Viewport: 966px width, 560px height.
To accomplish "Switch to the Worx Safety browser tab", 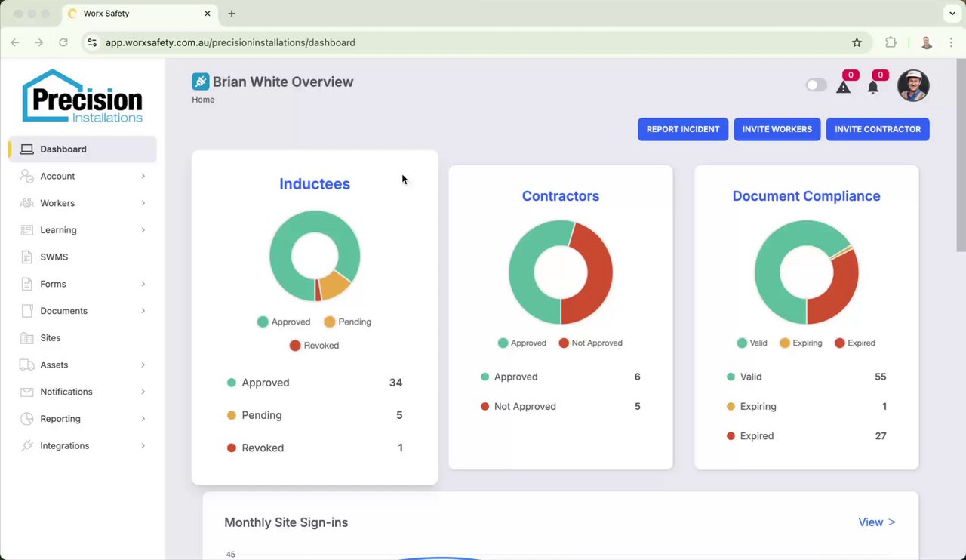I will point(140,14).
